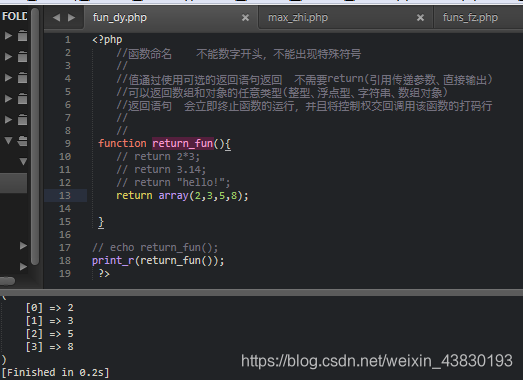523x380 pixels.
Task: Expand the second folder from top in sidebar
Action: [8, 56]
